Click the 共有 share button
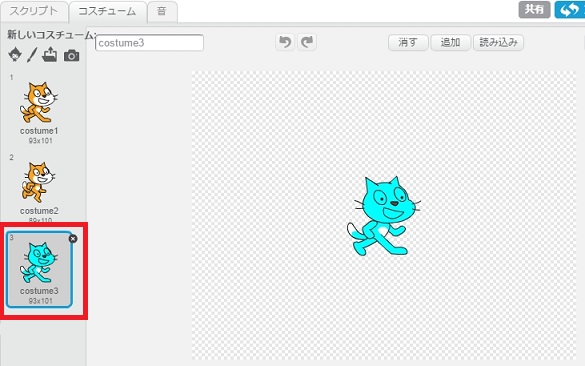The image size is (585, 366). point(534,10)
